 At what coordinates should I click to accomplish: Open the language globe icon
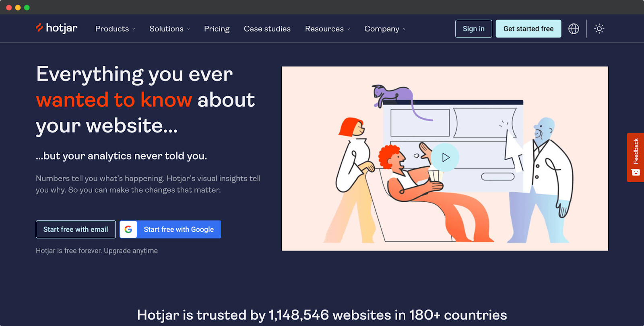tap(574, 29)
